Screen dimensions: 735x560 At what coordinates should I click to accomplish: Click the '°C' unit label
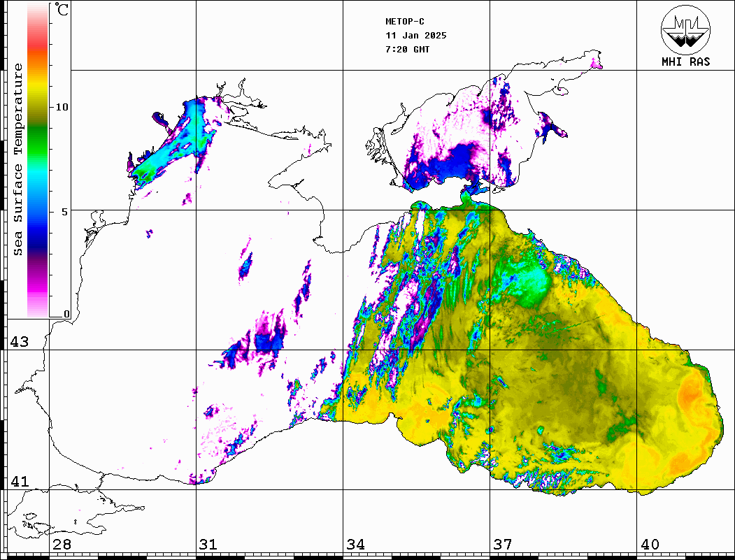click(x=62, y=9)
